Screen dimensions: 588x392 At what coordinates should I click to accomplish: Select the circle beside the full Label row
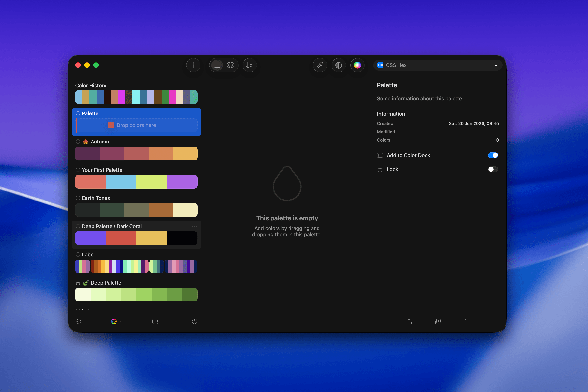point(78,254)
